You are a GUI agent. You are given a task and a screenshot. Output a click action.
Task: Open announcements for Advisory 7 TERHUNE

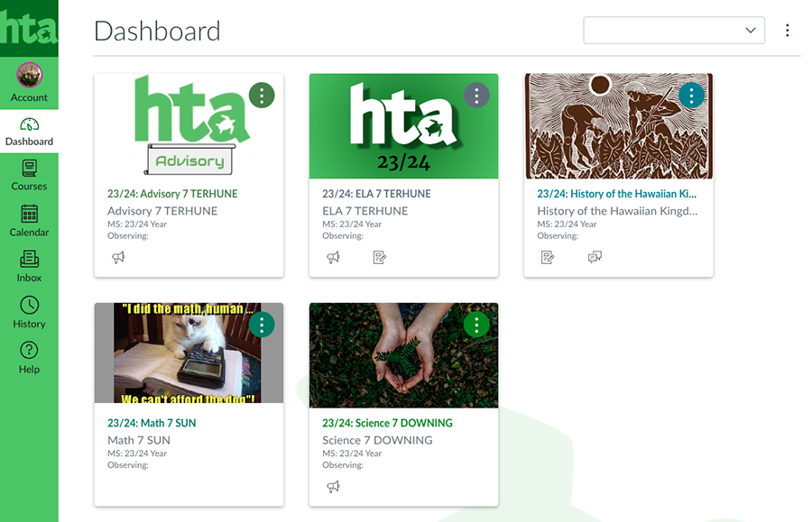pyautogui.click(x=118, y=257)
